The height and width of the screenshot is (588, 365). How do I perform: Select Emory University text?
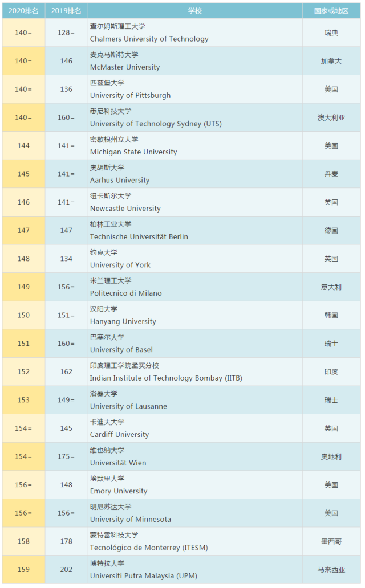click(118, 491)
